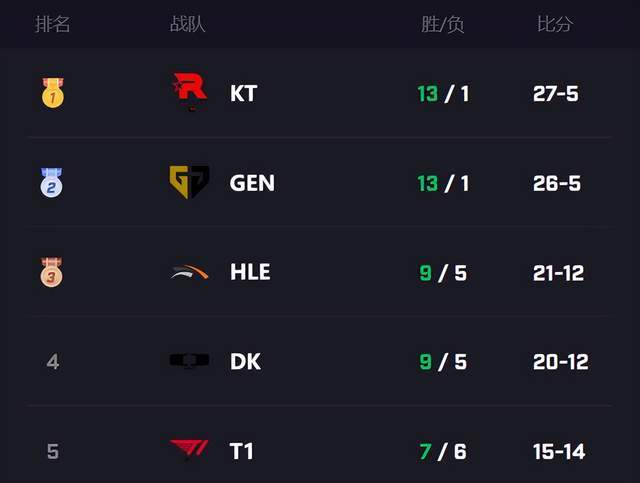Click the gold first-place medal icon
Screen dimensions: 640x483
[53, 93]
